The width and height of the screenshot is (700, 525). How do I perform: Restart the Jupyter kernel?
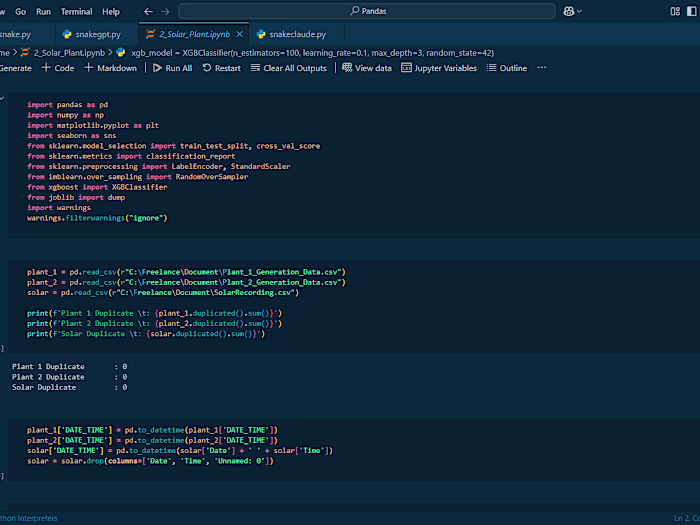221,68
